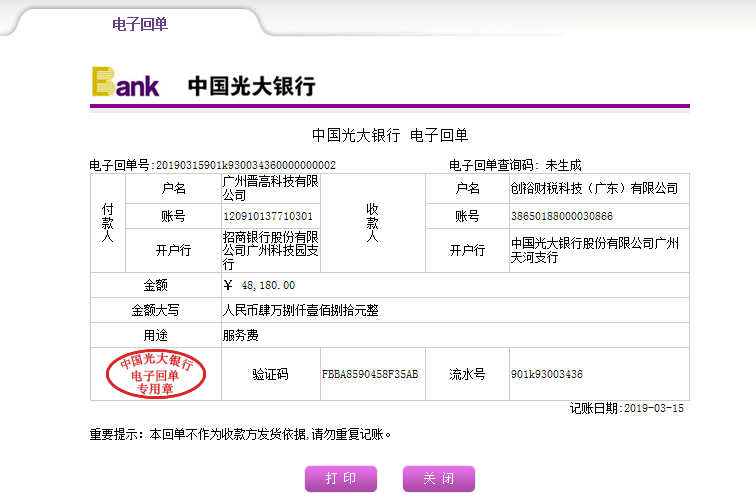756x504 pixels.
Task: Click the 付款人 vertical label
Action: point(108,223)
